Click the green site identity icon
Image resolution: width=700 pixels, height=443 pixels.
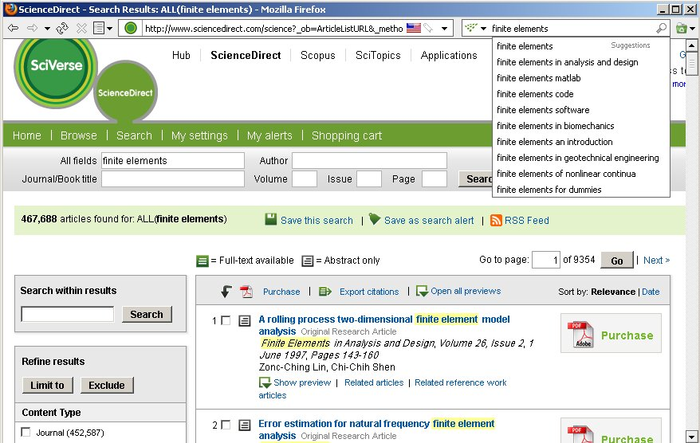coord(130,28)
